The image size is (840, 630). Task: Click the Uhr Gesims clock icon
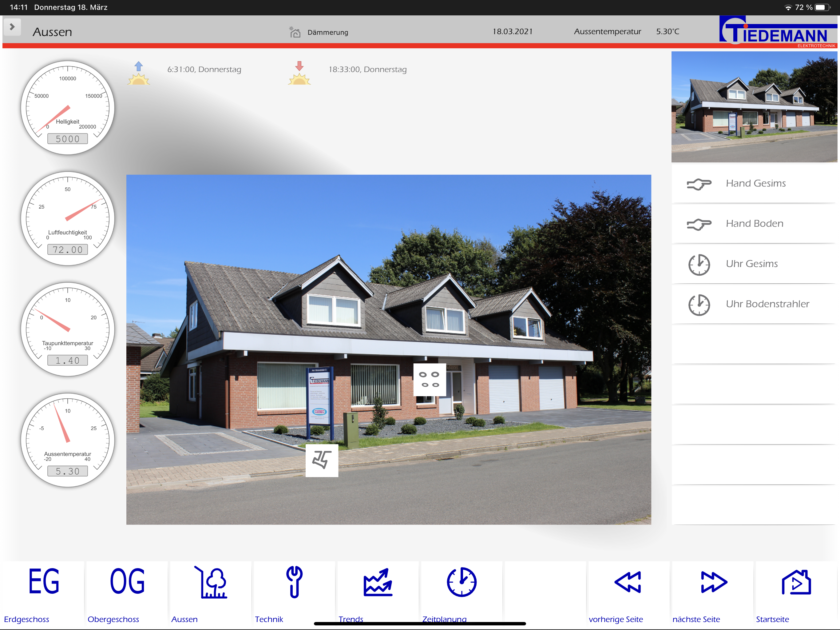[x=699, y=265]
